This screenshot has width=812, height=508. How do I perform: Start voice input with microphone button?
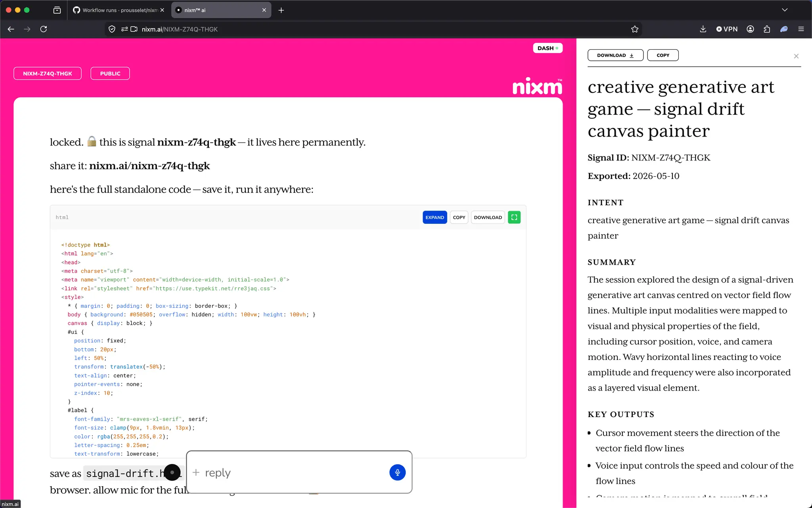pos(397,472)
